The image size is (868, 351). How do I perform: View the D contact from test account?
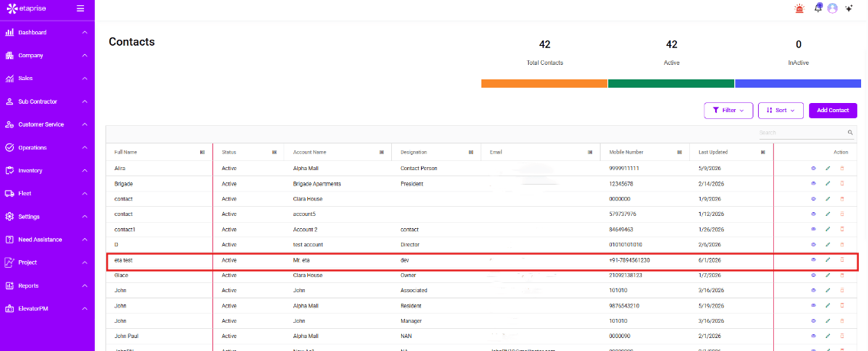click(813, 244)
